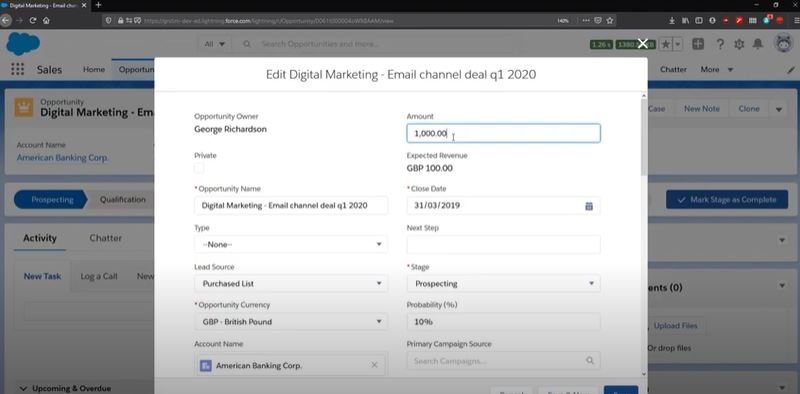The width and height of the screenshot is (800, 394).
Task: Switch to the Activity tab
Action: point(40,238)
